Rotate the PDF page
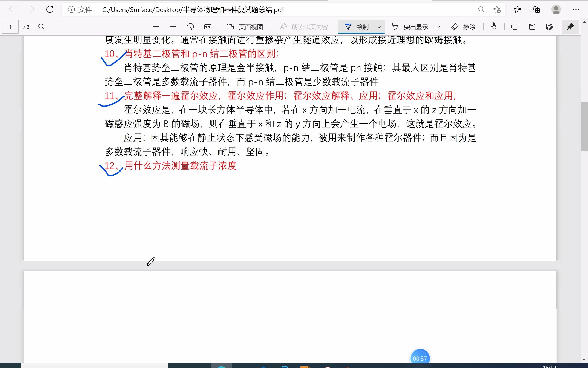Screen dimensions: 588x368 (x=190, y=27)
